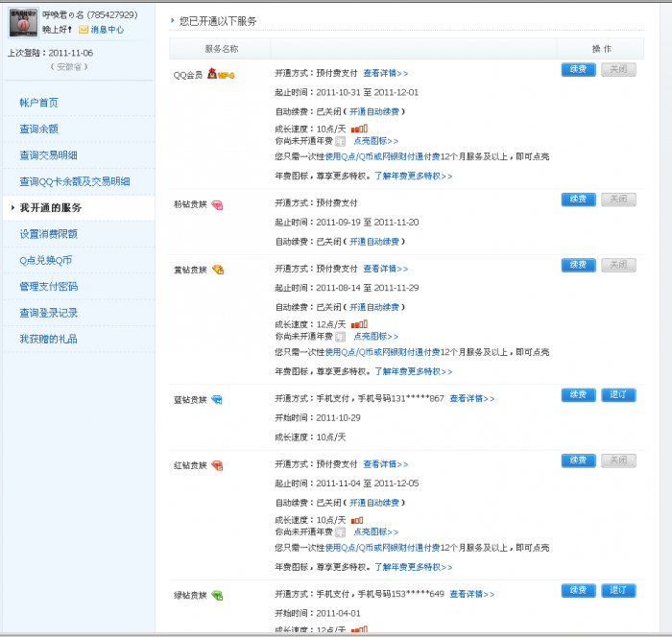Click the QQ会员 VIP4 badge icon
Viewport: 672px width, 637px height.
coord(221,74)
